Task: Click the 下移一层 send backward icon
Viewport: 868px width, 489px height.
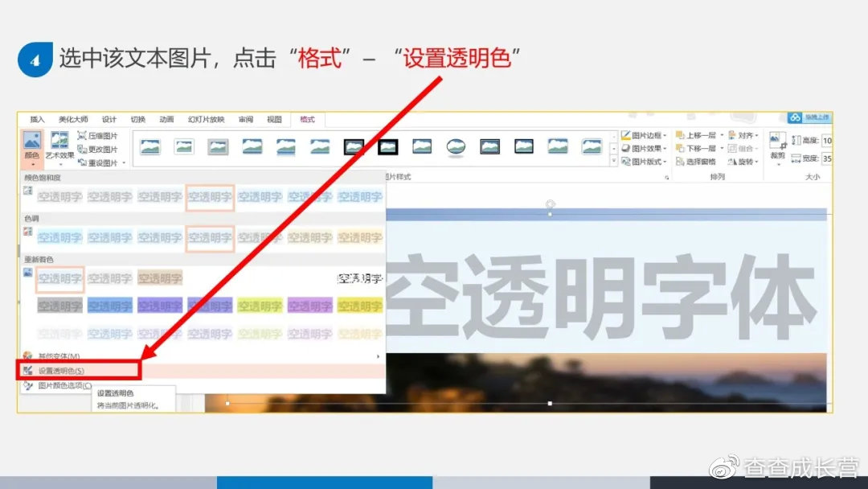Action: pyautogui.click(x=681, y=149)
